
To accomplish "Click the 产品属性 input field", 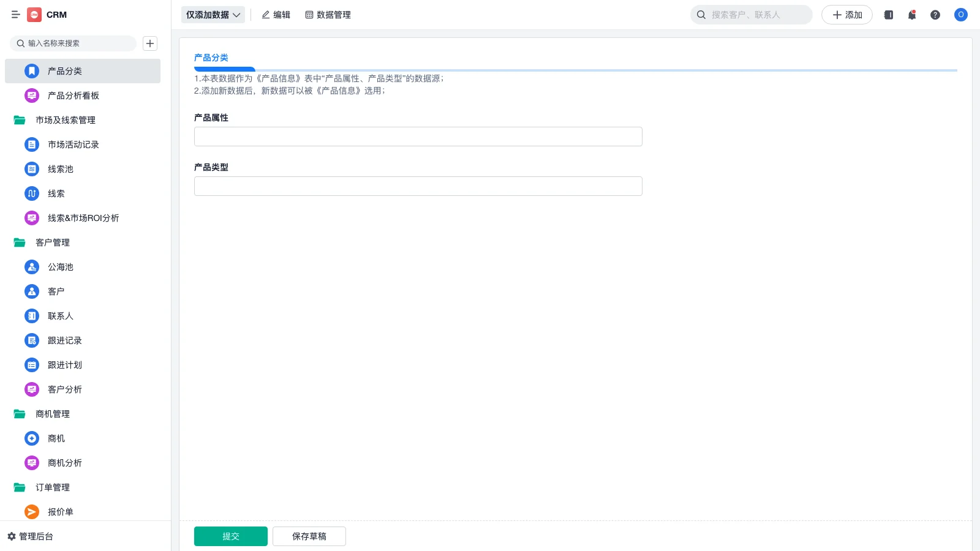I will [418, 136].
